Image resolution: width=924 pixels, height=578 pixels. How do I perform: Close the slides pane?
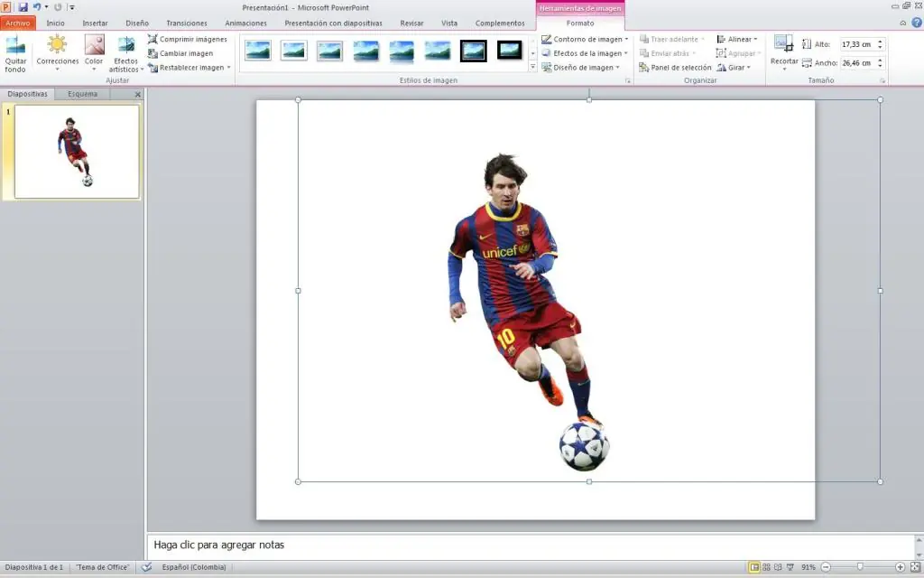[x=138, y=94]
